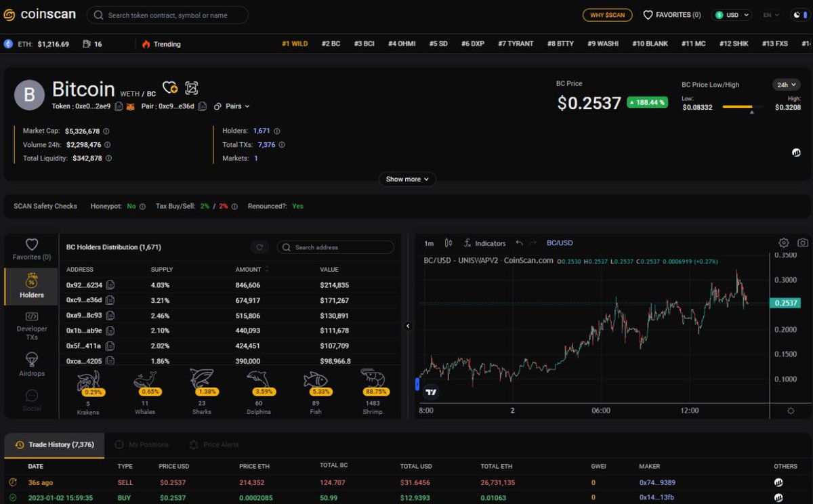Change candlestick chart style icon
Viewport: 813px width, 504px height.
448,243
